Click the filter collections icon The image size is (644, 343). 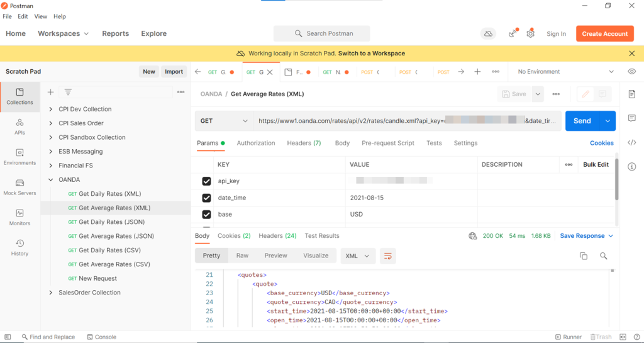pyautogui.click(x=68, y=92)
